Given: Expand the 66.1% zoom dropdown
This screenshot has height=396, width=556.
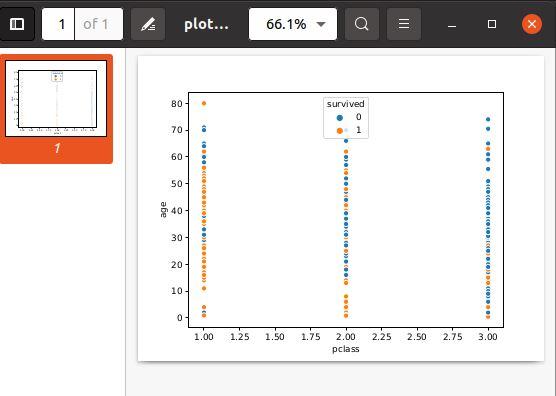Looking at the screenshot, I should coord(293,24).
